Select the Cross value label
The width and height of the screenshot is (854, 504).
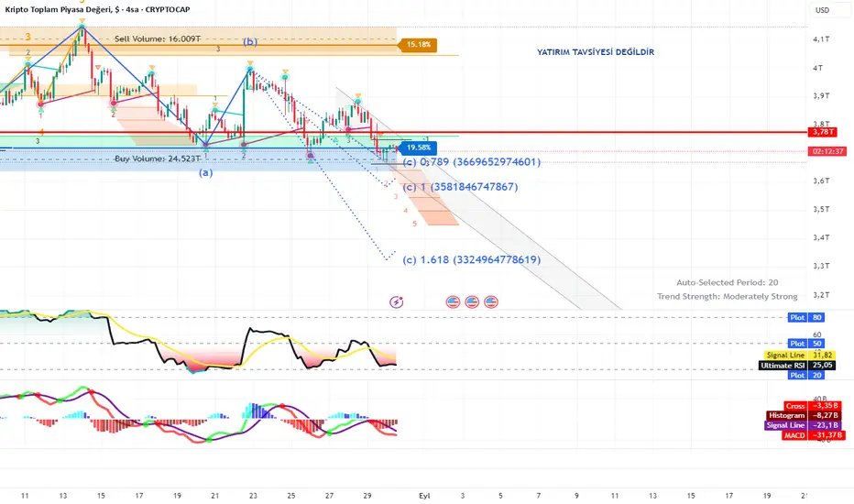(x=813, y=406)
